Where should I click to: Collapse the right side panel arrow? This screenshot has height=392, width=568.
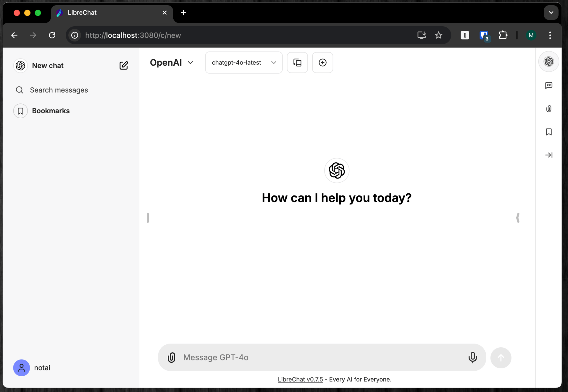point(548,155)
